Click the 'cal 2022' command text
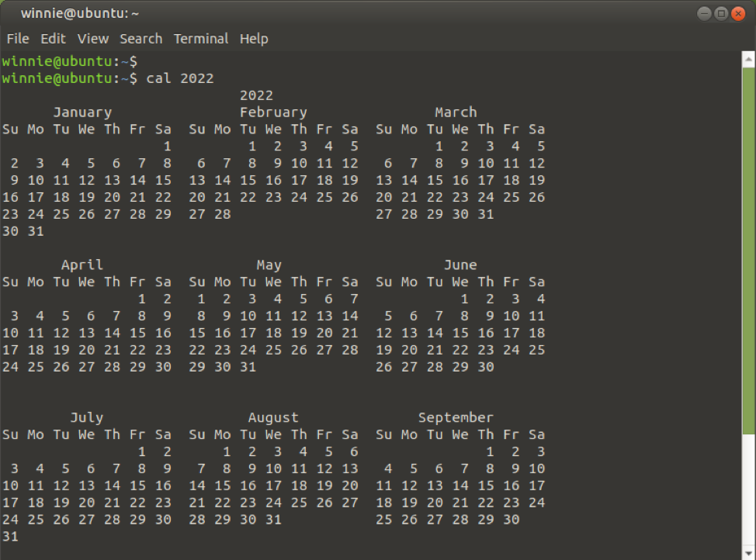756x560 pixels. tap(180, 78)
